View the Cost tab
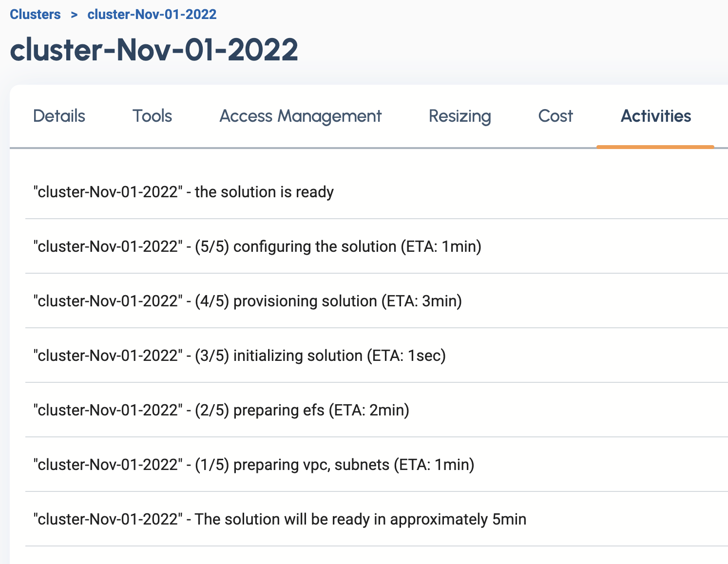728x564 pixels. [x=555, y=116]
